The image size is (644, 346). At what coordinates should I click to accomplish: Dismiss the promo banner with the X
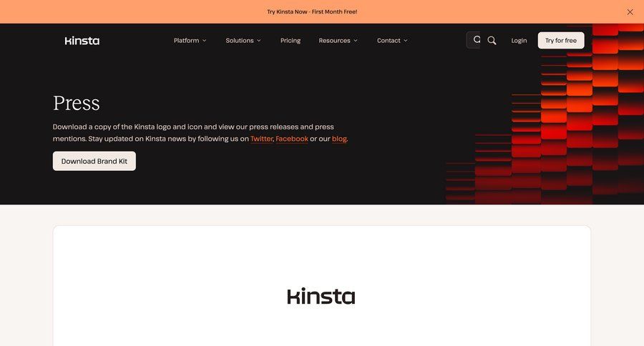pos(630,12)
